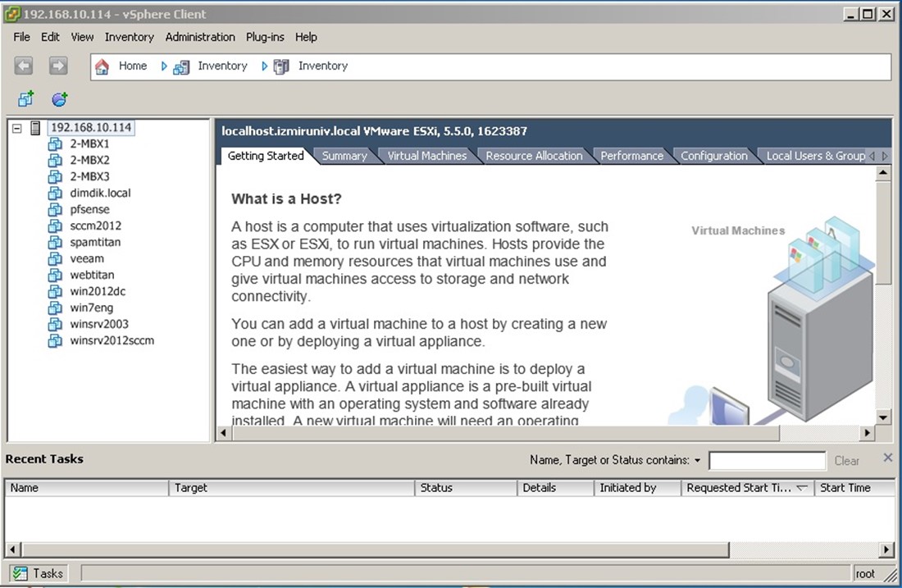Click the VM icon next to sccm2012
The height and width of the screenshot is (588, 902).
[55, 226]
